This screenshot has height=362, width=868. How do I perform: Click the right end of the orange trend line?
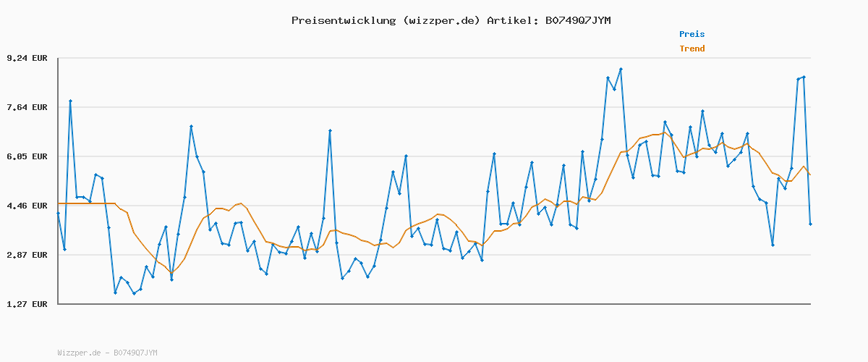coord(809,174)
